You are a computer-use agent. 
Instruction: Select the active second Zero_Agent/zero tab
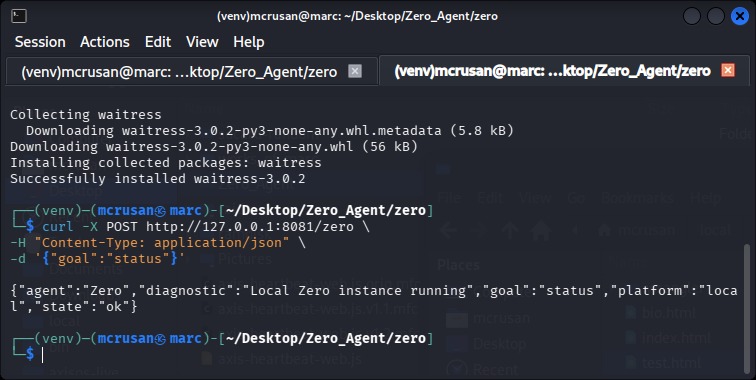coord(564,70)
